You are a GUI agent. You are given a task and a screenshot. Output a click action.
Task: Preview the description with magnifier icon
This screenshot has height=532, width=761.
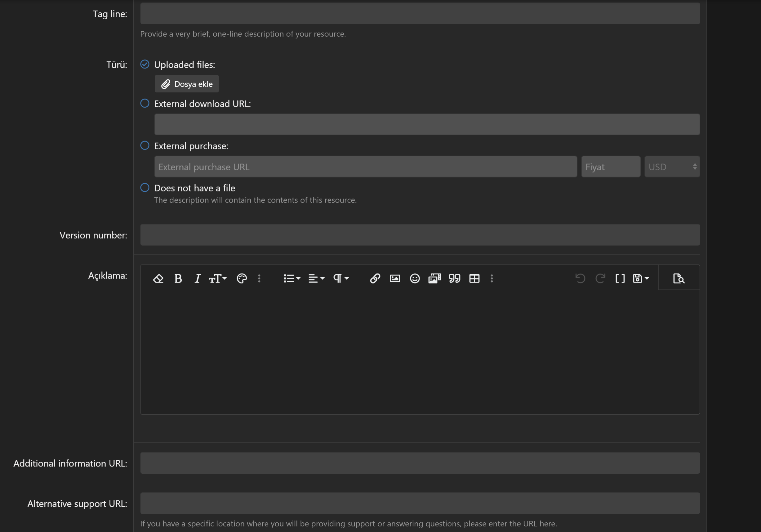[679, 279]
